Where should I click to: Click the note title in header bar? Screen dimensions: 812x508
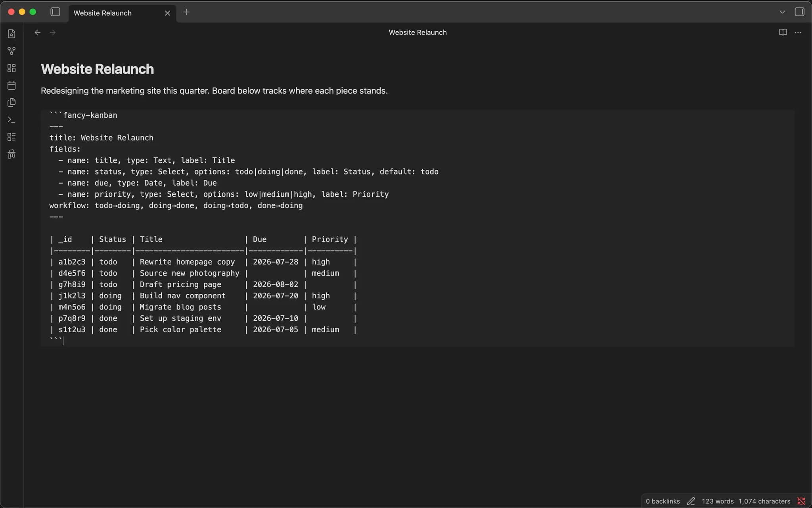pyautogui.click(x=417, y=33)
